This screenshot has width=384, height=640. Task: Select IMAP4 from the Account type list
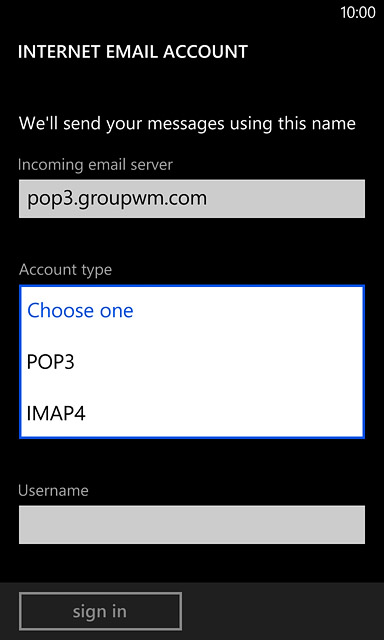(x=191, y=413)
